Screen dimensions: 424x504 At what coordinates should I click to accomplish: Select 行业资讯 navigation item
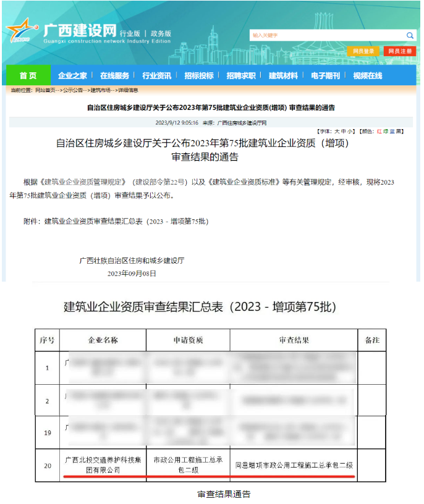click(156, 75)
